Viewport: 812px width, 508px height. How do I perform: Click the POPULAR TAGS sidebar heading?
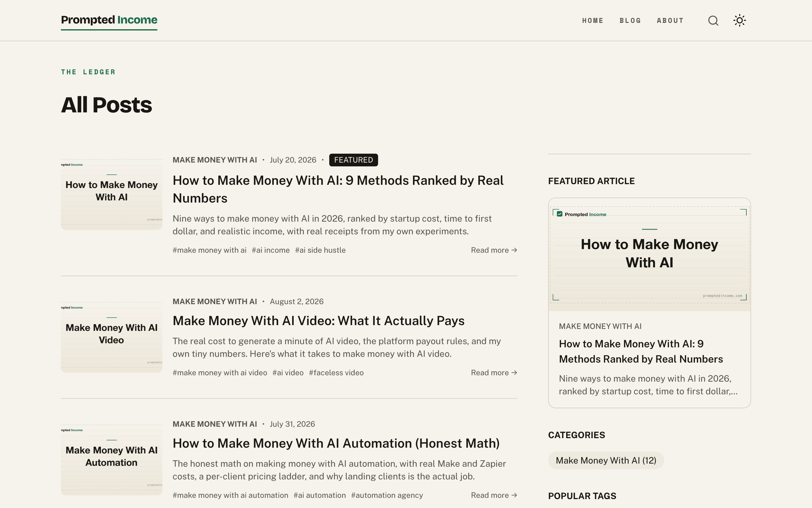click(x=582, y=496)
